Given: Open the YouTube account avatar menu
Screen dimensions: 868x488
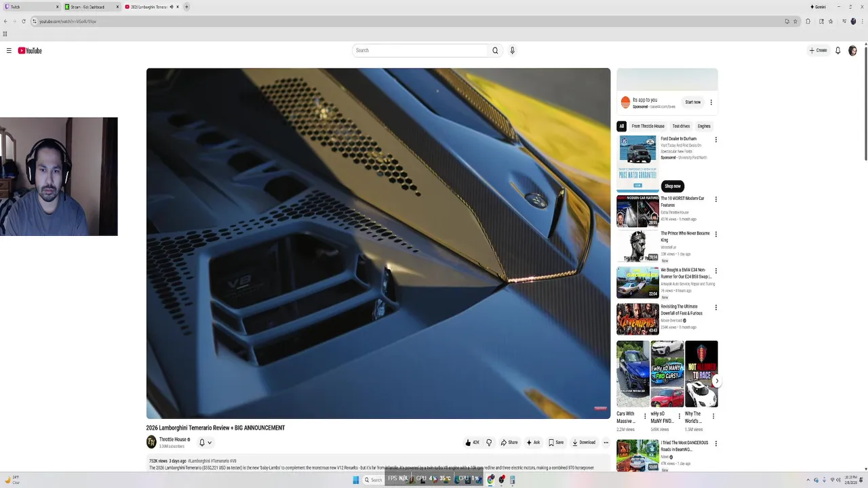Looking at the screenshot, I should click(x=852, y=50).
